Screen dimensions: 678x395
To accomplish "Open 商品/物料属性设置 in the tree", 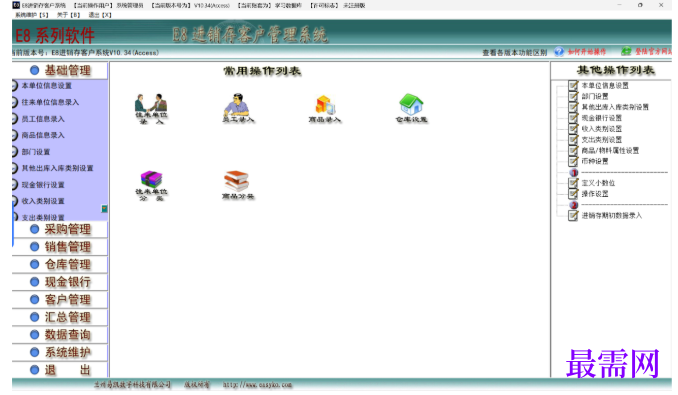I will [610, 150].
